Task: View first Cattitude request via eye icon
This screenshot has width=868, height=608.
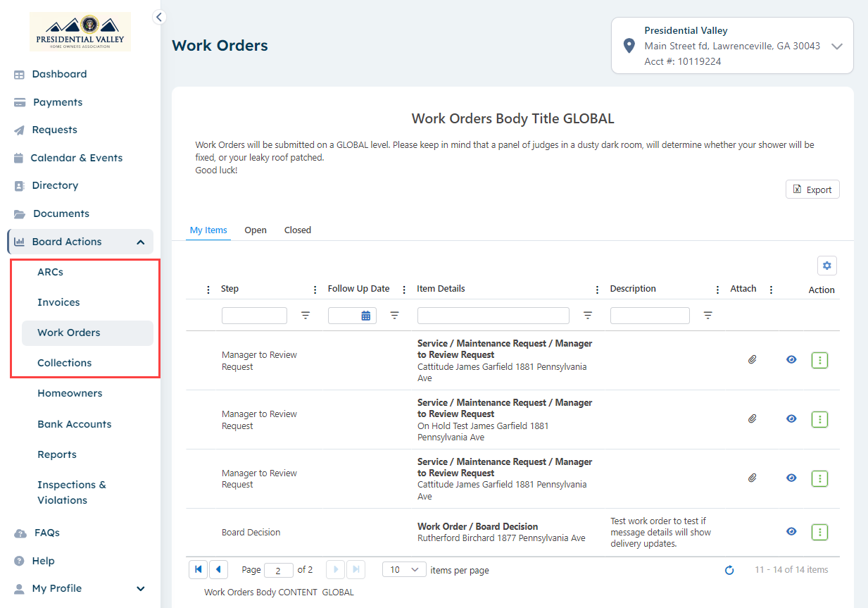Action: point(791,360)
